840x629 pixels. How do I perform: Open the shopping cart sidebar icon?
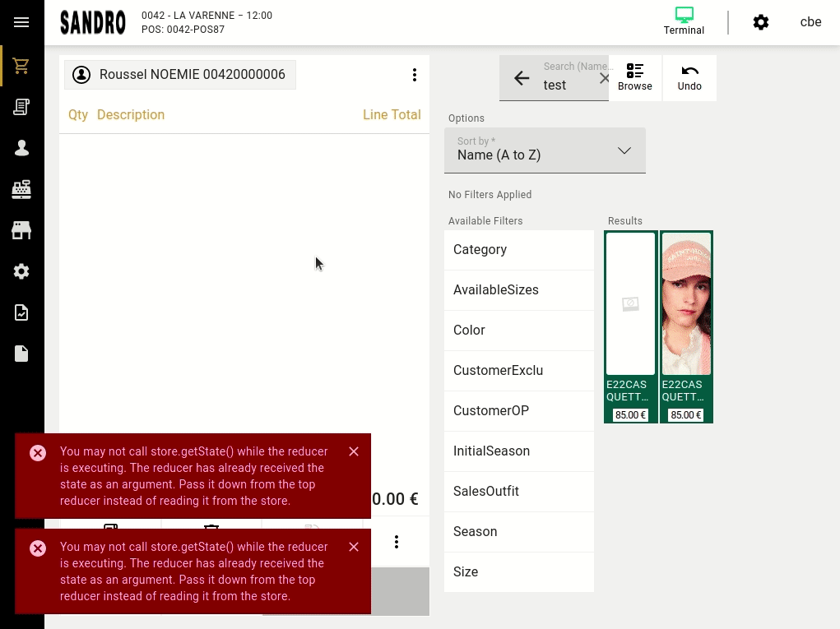click(x=21, y=66)
